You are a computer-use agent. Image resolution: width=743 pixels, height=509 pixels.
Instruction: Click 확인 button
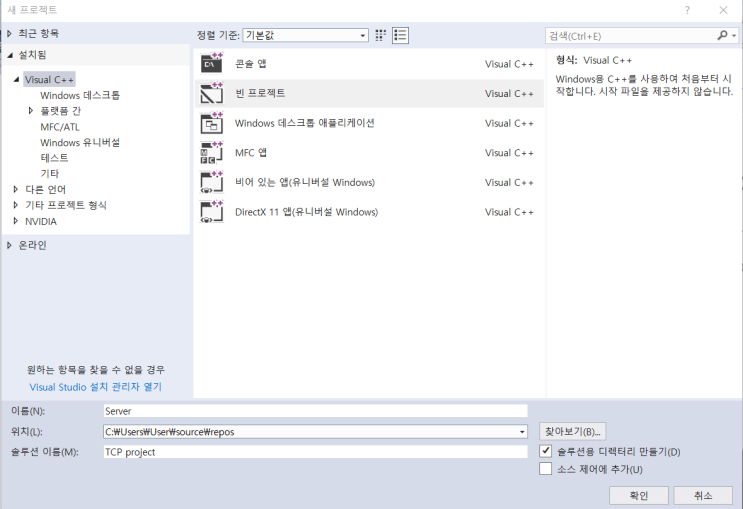638,496
